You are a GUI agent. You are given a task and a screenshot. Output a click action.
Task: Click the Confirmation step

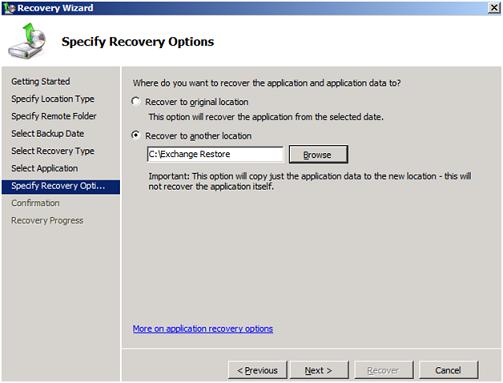coord(35,203)
